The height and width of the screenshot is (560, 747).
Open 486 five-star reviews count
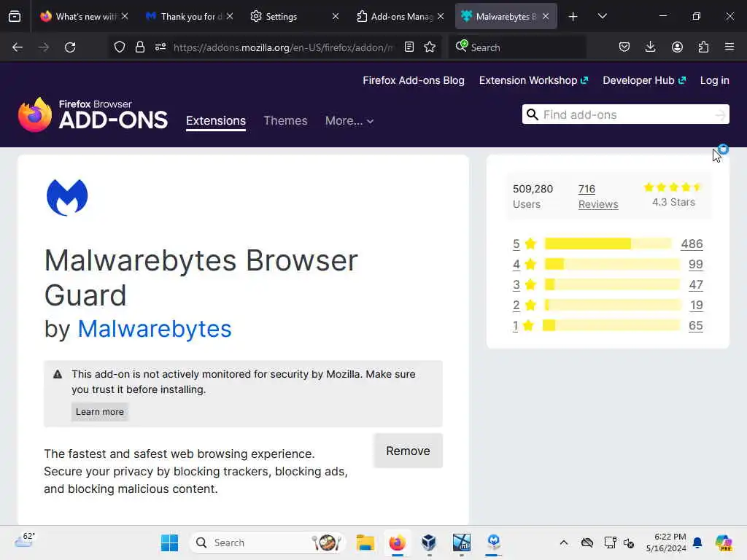(692, 244)
